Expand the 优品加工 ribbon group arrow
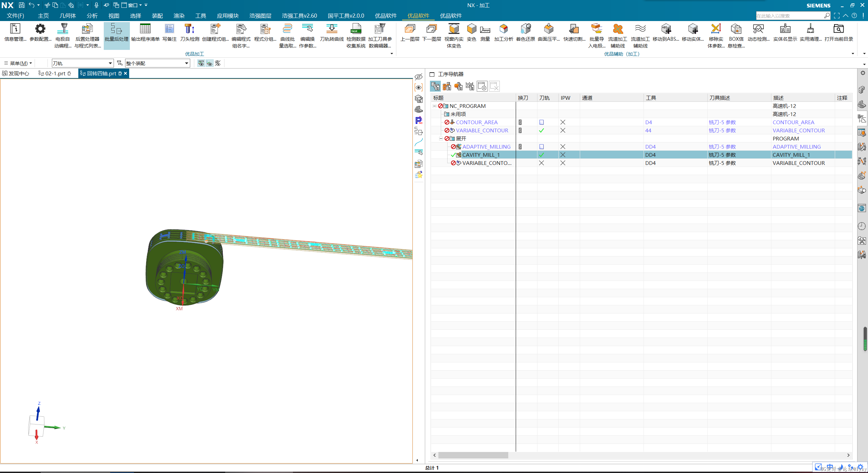 (392, 54)
